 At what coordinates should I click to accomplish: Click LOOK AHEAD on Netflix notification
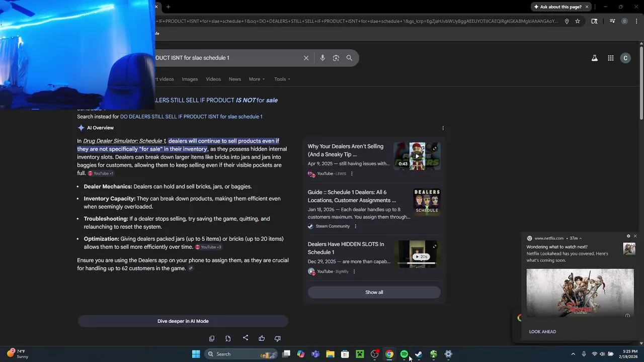coord(542,332)
